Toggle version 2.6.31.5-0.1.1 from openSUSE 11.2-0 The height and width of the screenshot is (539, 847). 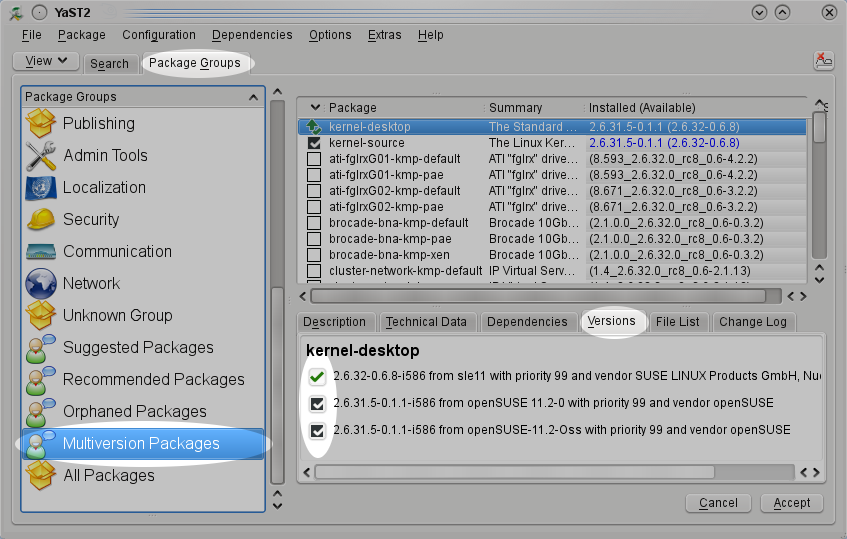(317, 403)
